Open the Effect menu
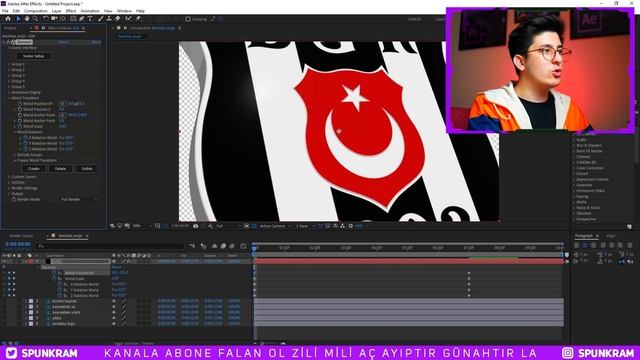 click(x=71, y=11)
